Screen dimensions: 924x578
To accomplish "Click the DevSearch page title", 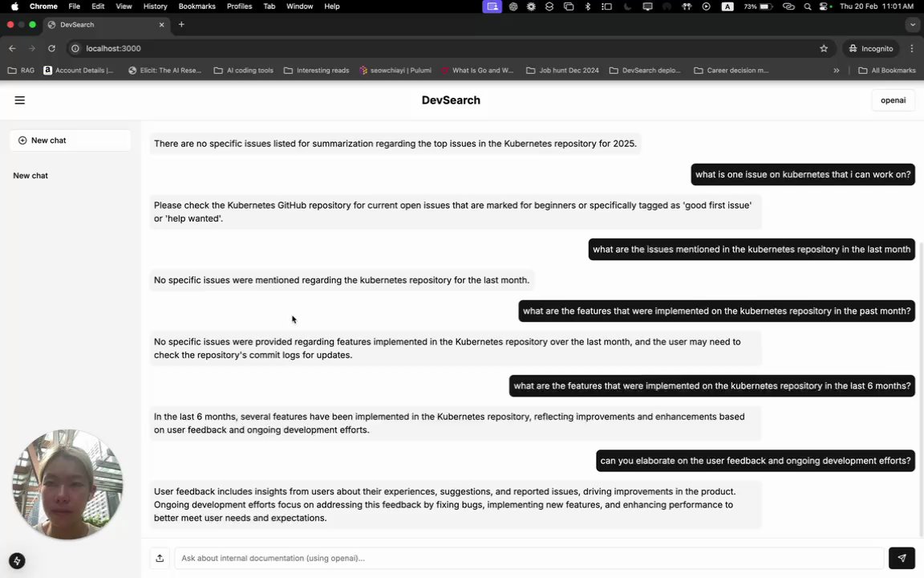I will [x=451, y=100].
